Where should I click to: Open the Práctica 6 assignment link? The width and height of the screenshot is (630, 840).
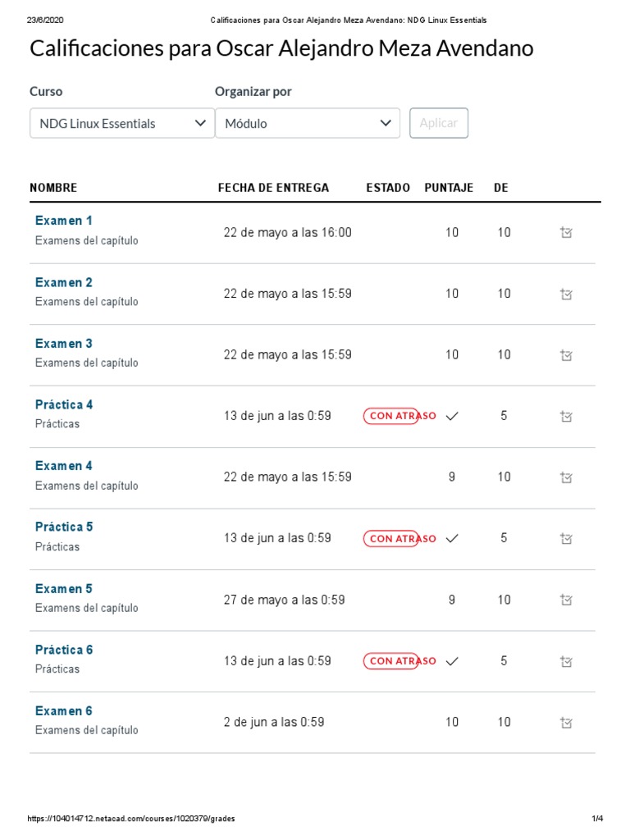pyautogui.click(x=64, y=650)
